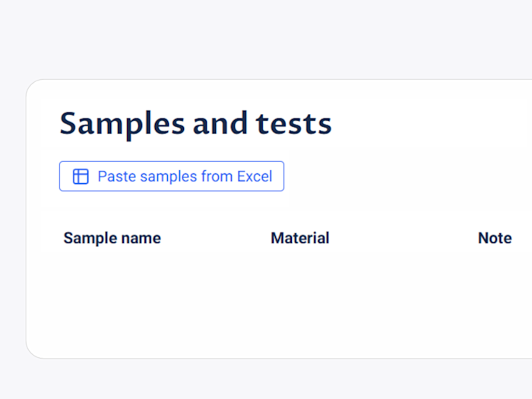
Task: Click blank card space right of the heading
Action: pyautogui.click(x=433, y=124)
